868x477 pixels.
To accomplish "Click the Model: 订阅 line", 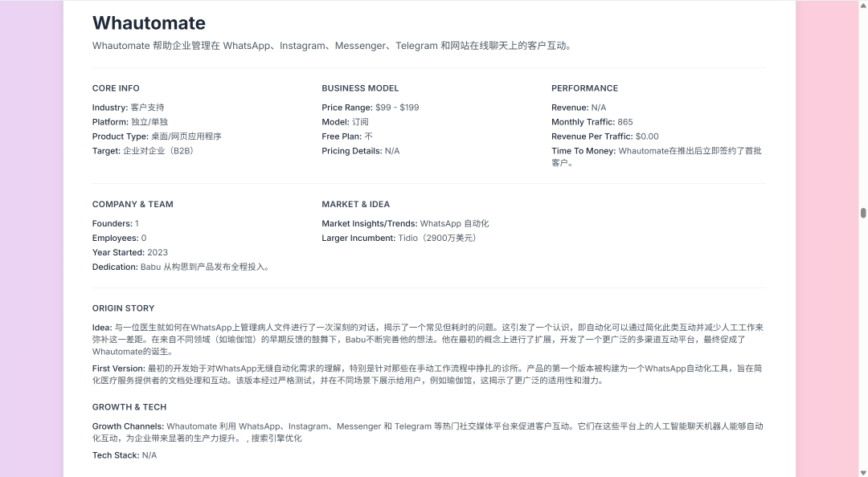I will 345,122.
